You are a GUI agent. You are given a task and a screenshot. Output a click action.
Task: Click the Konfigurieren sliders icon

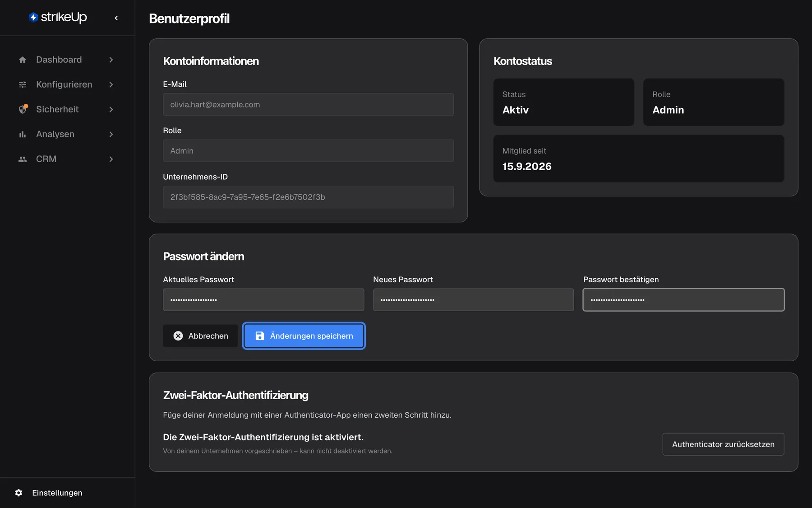[23, 84]
